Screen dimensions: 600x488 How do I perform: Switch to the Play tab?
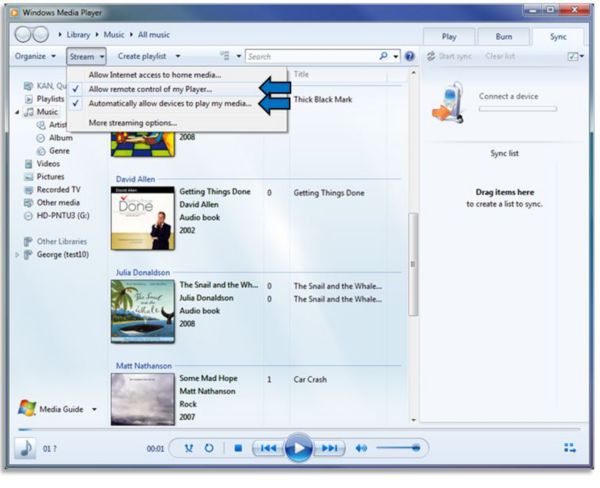click(449, 37)
